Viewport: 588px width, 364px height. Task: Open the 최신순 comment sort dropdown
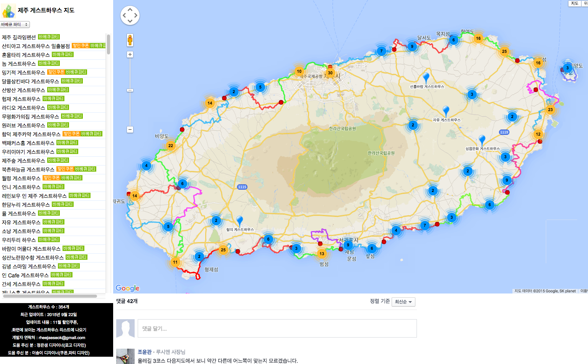click(403, 302)
